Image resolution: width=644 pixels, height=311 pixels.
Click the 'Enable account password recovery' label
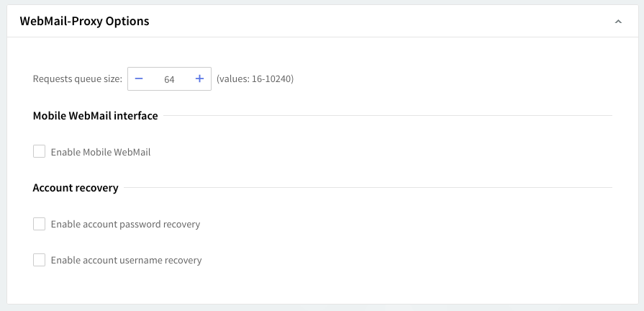125,224
